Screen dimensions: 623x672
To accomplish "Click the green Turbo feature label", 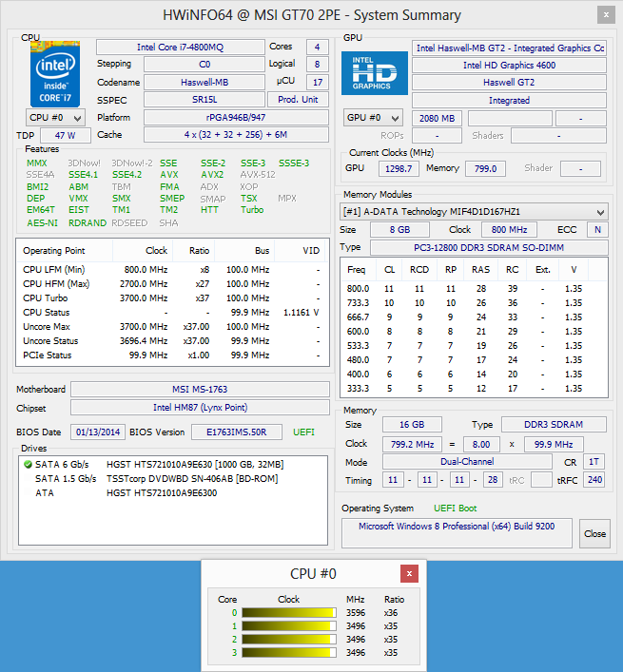I will click(252, 210).
